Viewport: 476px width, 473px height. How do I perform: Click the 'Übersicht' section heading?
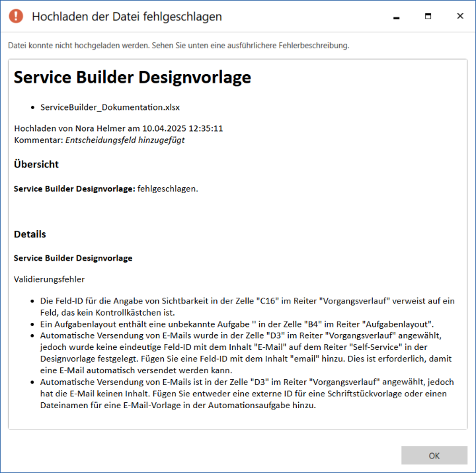click(x=36, y=164)
